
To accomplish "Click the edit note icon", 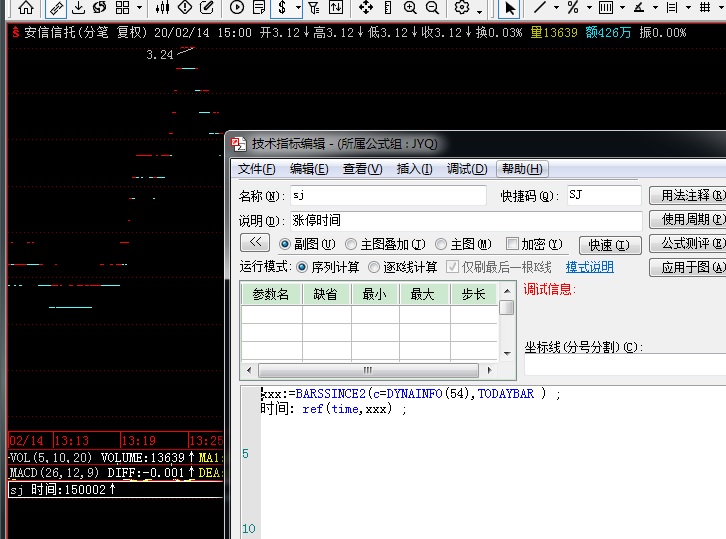I will pos(207,7).
